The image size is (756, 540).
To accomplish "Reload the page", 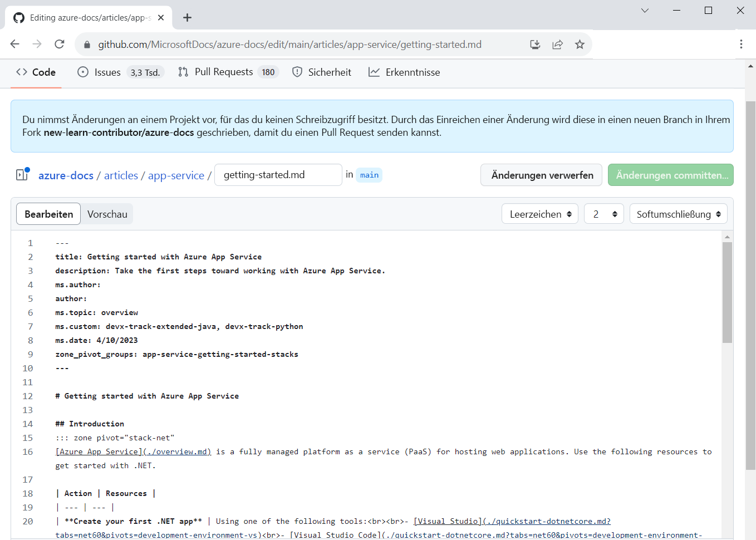I will click(x=59, y=44).
